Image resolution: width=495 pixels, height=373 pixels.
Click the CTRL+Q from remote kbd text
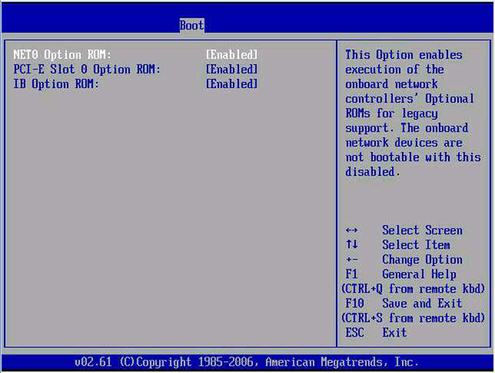pyautogui.click(x=413, y=289)
